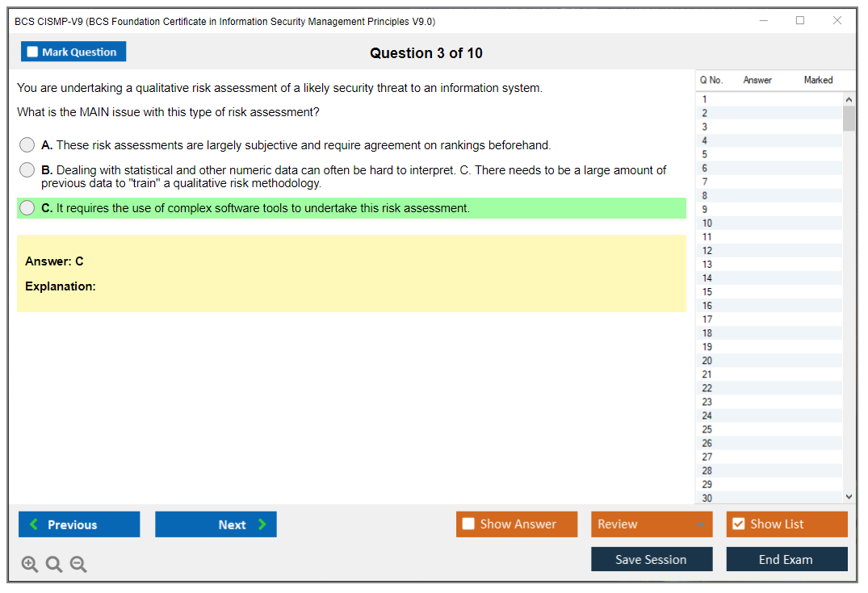Choose answer option B radio button
Image resolution: width=868 pixels, height=593 pixels.
[27, 170]
